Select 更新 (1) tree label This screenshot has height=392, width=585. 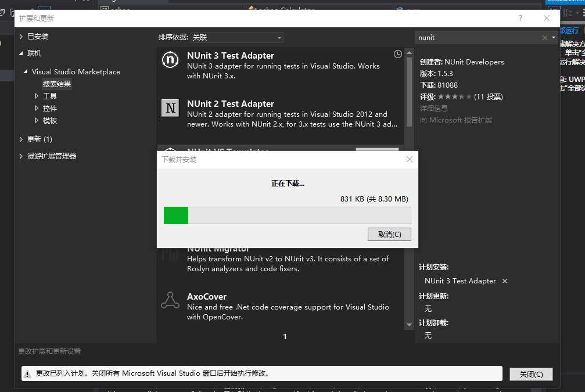click(40, 139)
